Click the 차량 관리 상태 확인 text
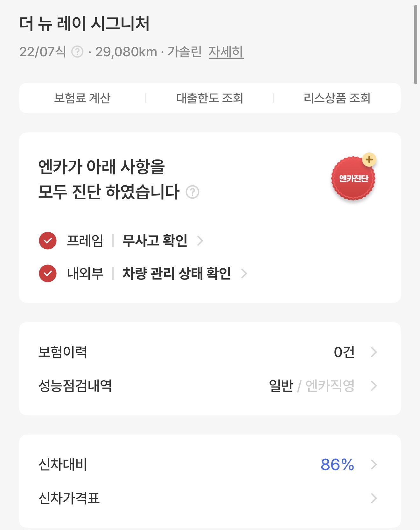The image size is (420, 530). pyautogui.click(x=177, y=273)
